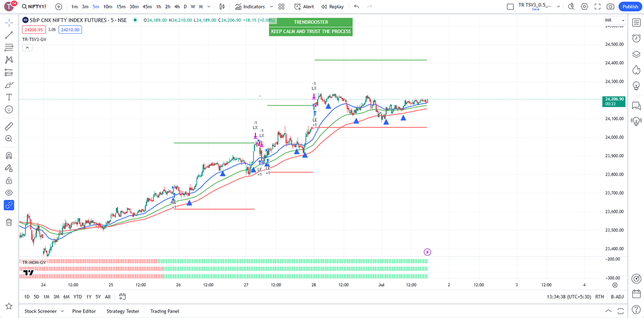Open the layout setup square icon
This screenshot has width=644, height=318.
(510, 6)
